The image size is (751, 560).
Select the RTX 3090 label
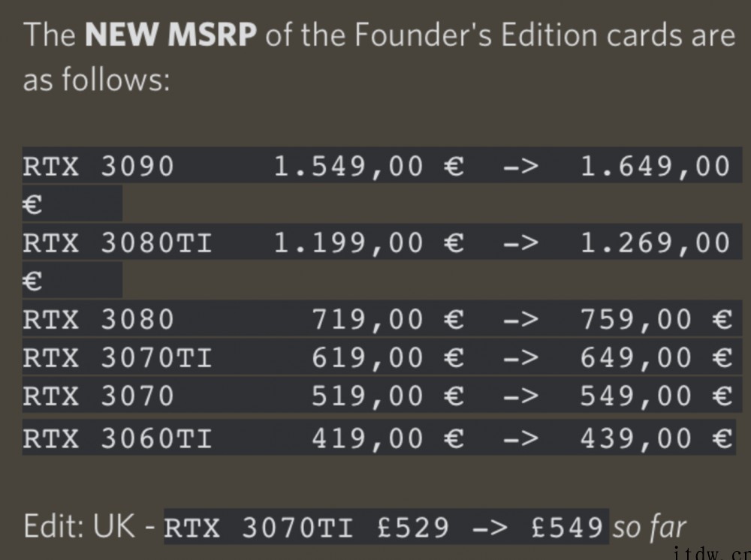pyautogui.click(x=98, y=166)
